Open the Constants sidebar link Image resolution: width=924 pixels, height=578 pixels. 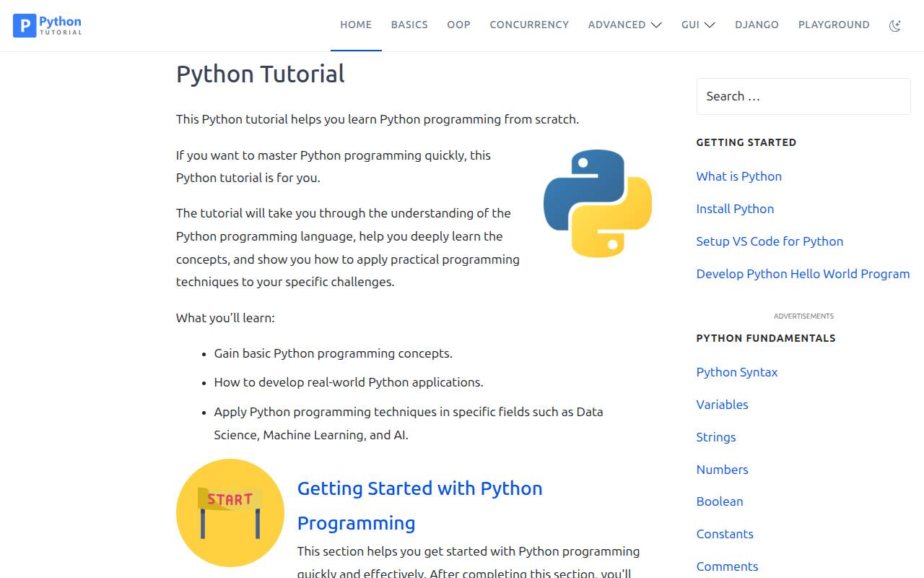point(725,534)
